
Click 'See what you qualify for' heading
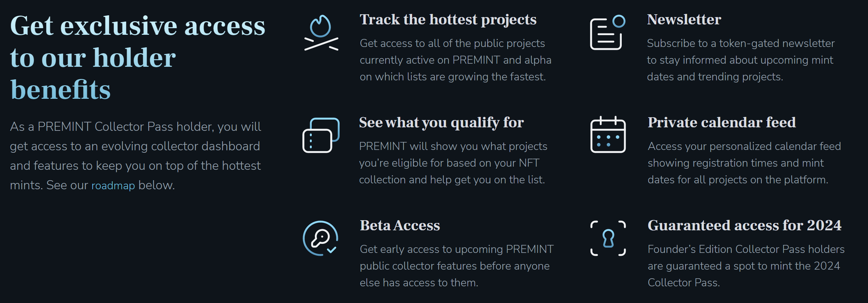click(x=441, y=123)
